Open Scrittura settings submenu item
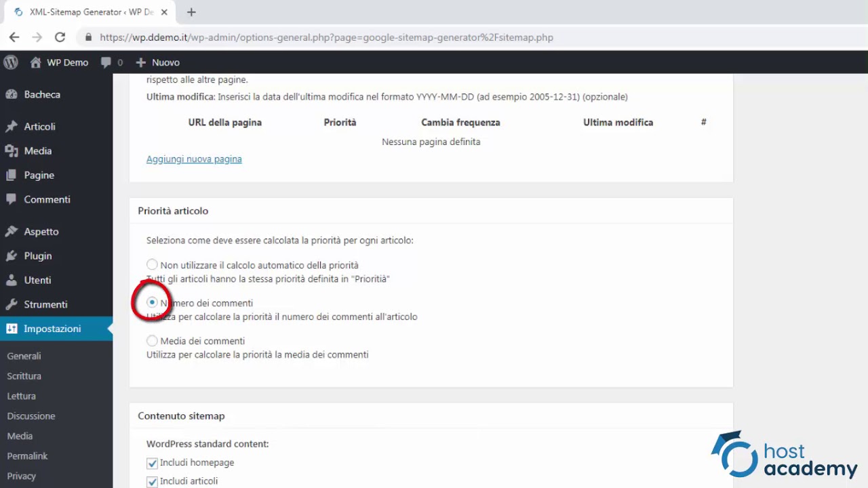 (x=24, y=376)
